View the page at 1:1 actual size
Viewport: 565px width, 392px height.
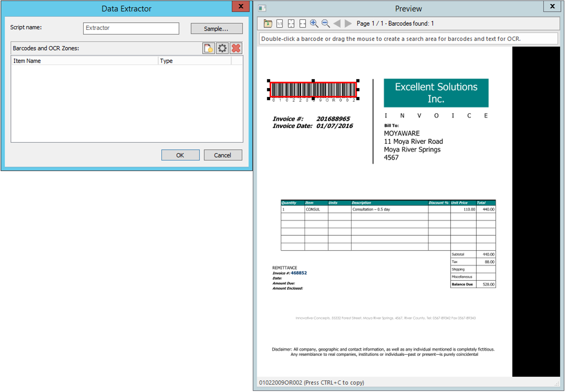coord(279,24)
